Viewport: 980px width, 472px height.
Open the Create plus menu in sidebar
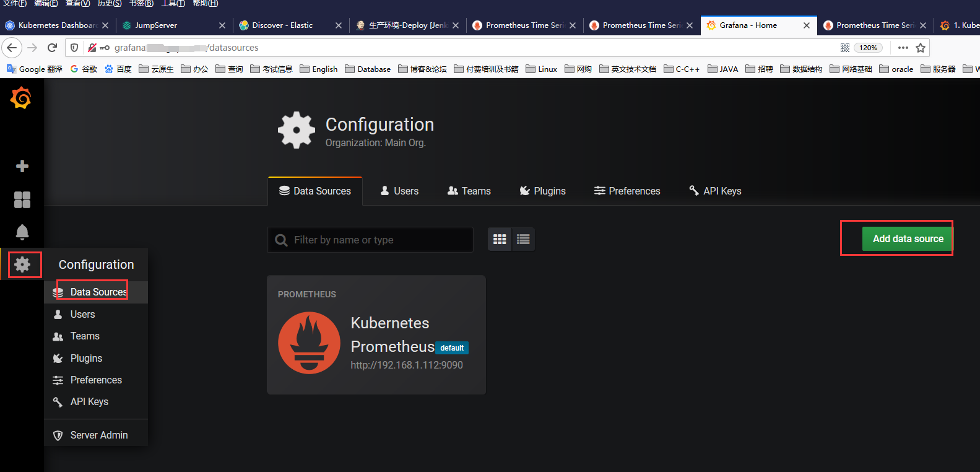(22, 166)
